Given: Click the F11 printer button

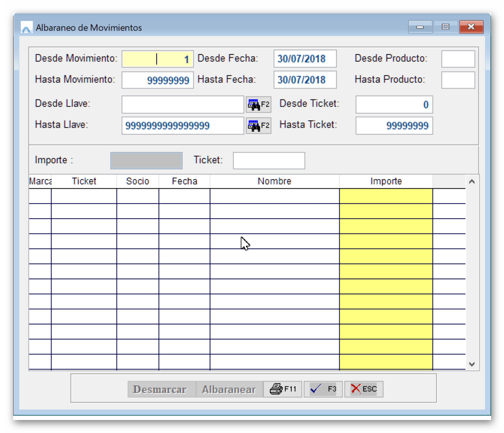Looking at the screenshot, I should [x=283, y=389].
